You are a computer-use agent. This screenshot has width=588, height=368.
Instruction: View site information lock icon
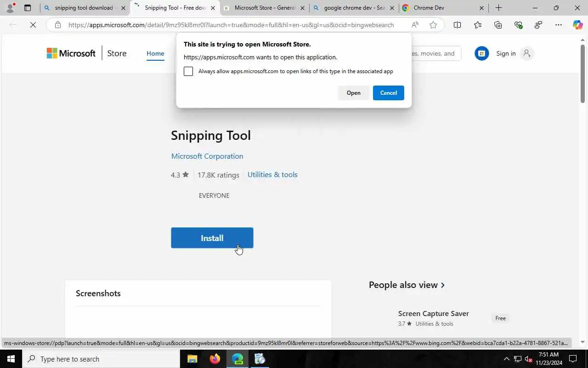(57, 25)
